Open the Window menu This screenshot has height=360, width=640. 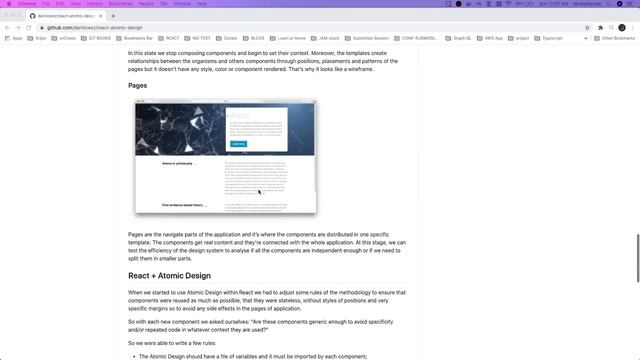pos(182,4)
